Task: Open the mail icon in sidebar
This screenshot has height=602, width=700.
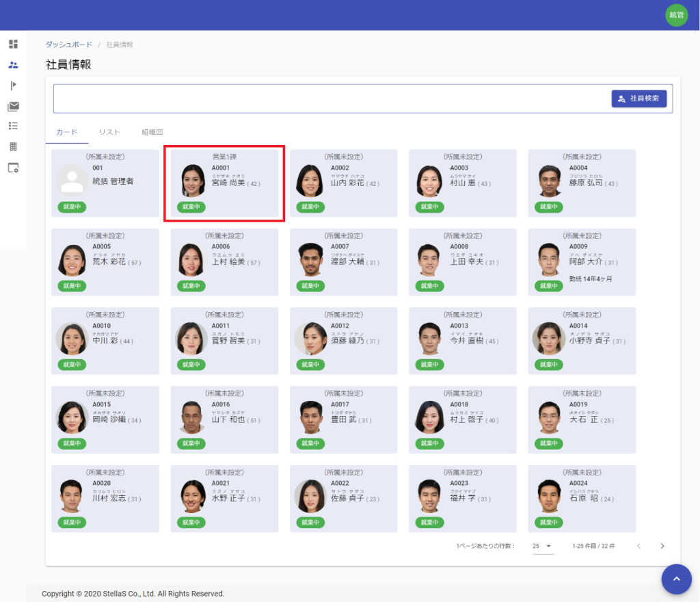Action: [x=13, y=106]
